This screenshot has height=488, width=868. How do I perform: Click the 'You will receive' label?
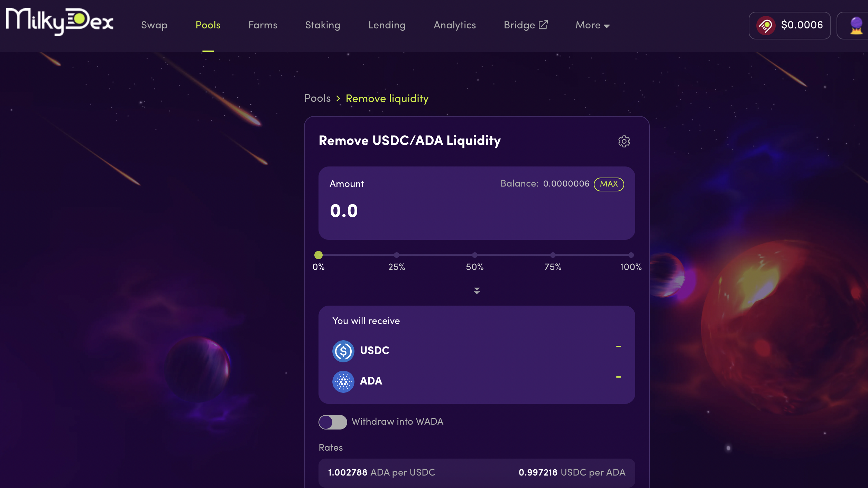coord(366,321)
